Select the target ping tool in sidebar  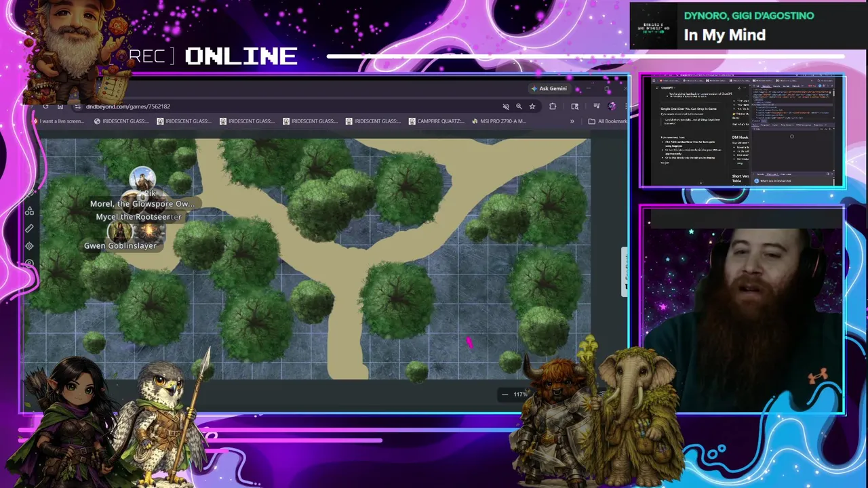point(29,246)
